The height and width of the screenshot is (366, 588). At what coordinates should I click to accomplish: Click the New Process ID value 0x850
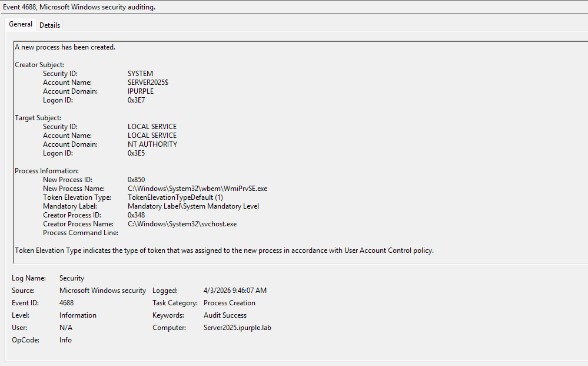[137, 180]
